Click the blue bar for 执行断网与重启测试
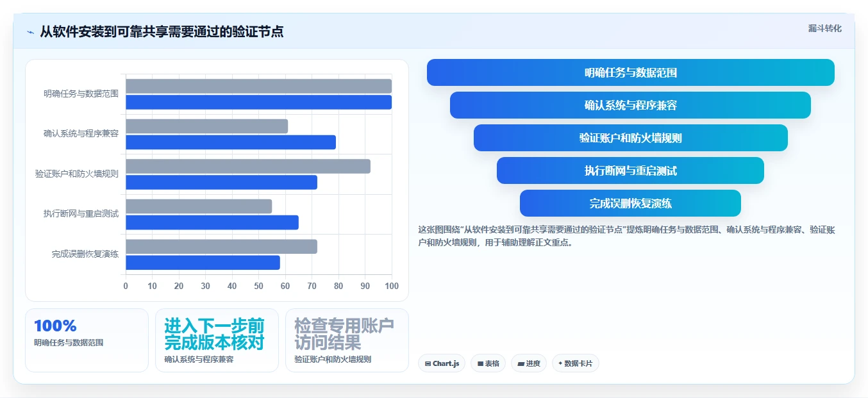This screenshot has width=868, height=398. click(212, 222)
